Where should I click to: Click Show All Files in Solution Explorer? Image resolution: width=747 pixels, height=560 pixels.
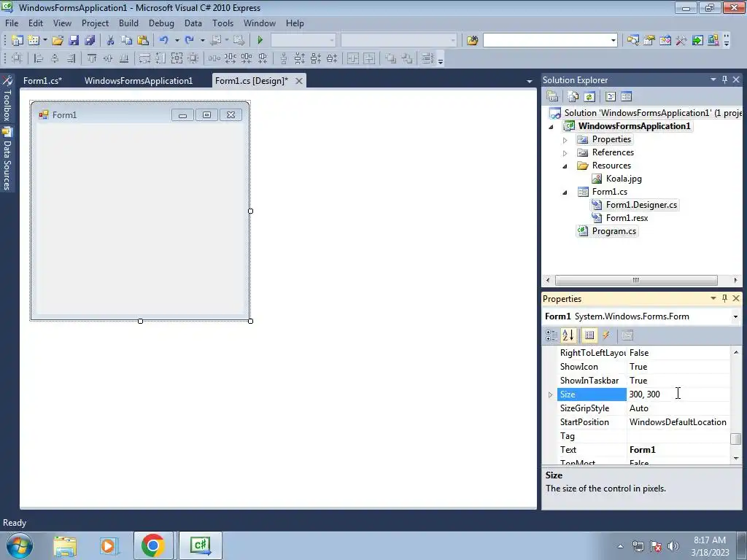(x=573, y=97)
